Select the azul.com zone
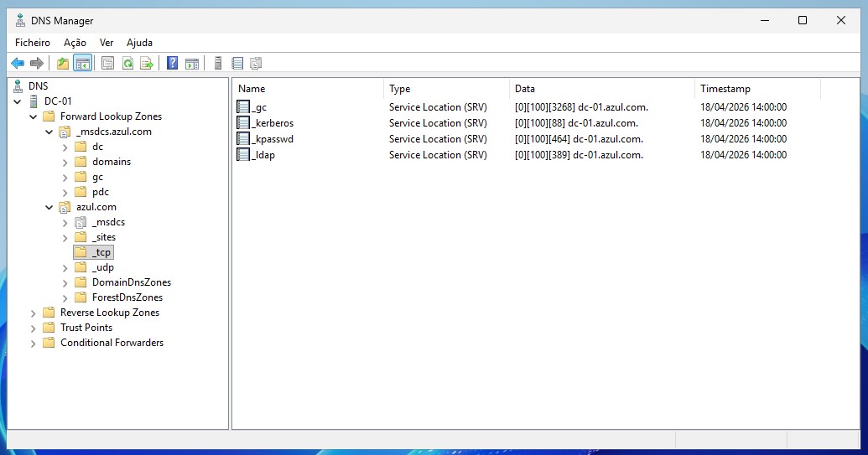 coord(96,207)
